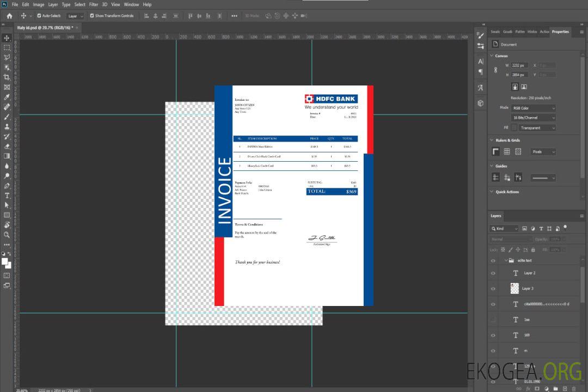The image size is (588, 392).
Task: Collapse the 'edite text' layer group
Action: (506, 260)
